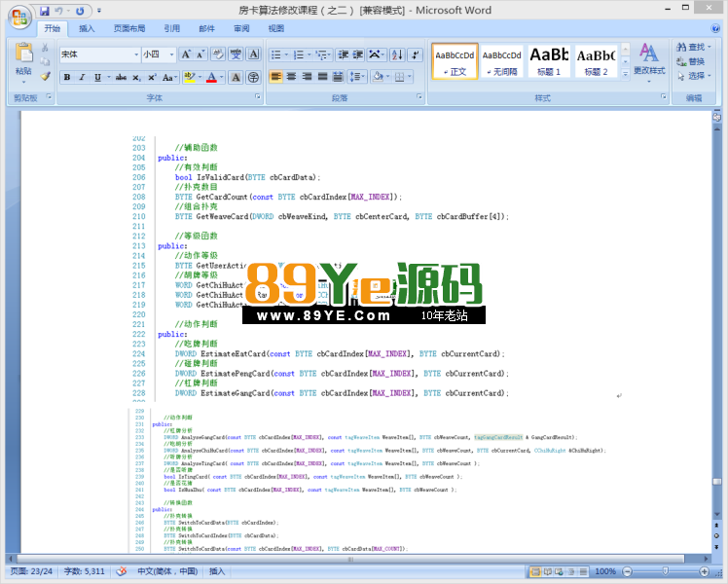This screenshot has height=584, width=728.
Task: Activate the Format Painter brush
Action: [45, 76]
